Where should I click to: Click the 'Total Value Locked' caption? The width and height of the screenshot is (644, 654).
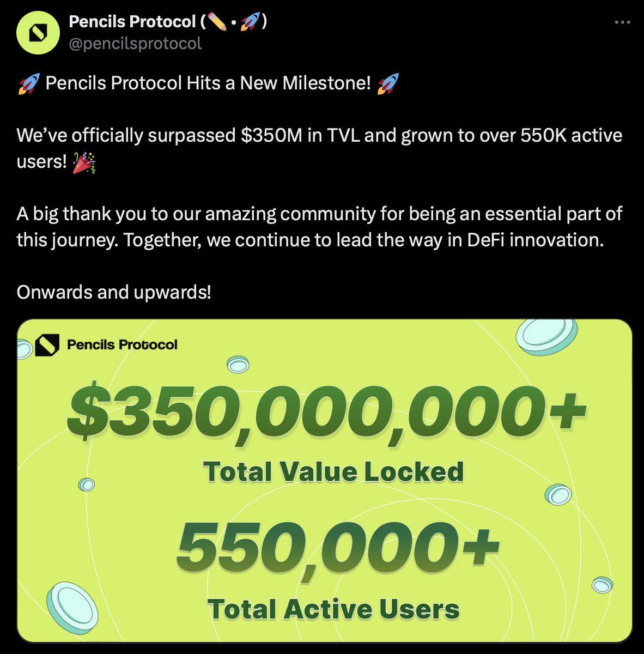[x=333, y=472]
